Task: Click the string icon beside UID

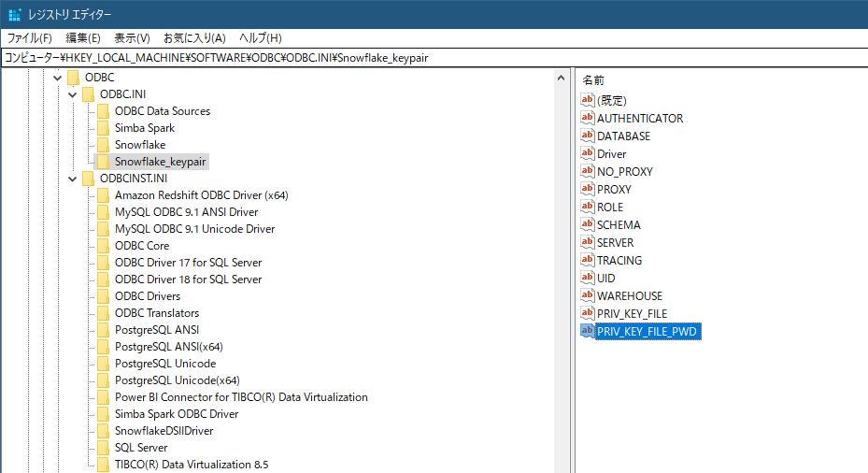Action: point(588,277)
